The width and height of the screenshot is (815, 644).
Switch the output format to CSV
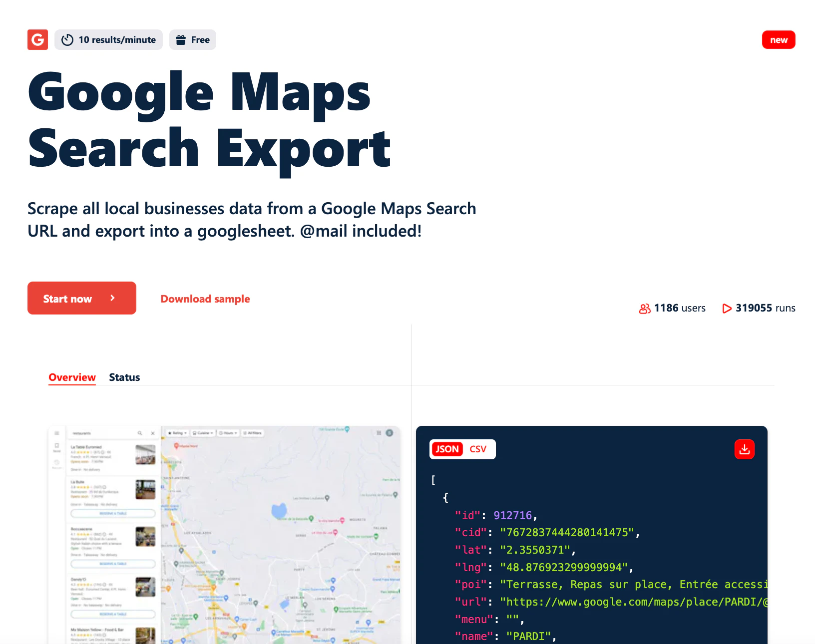(x=477, y=449)
